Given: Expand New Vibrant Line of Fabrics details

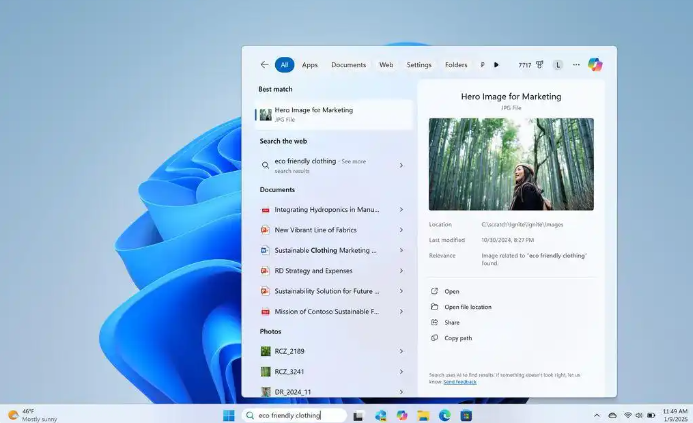Looking at the screenshot, I should (401, 230).
